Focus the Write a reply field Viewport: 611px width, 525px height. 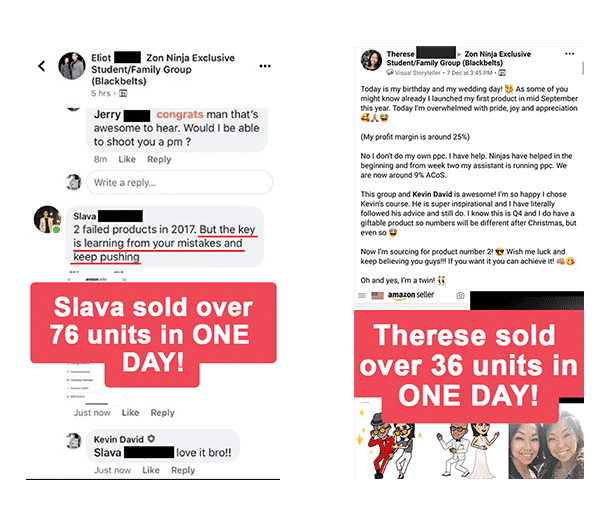(179, 182)
